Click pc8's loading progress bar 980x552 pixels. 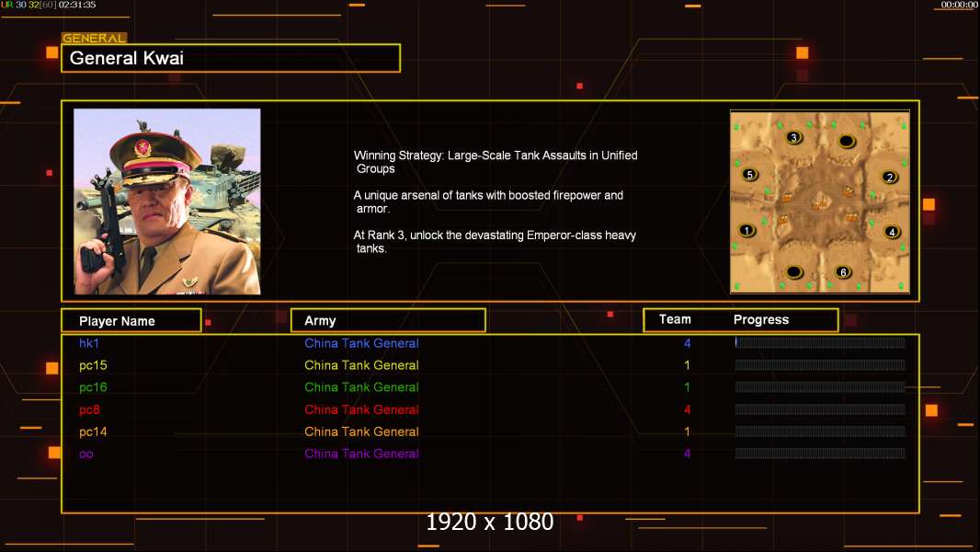point(820,408)
